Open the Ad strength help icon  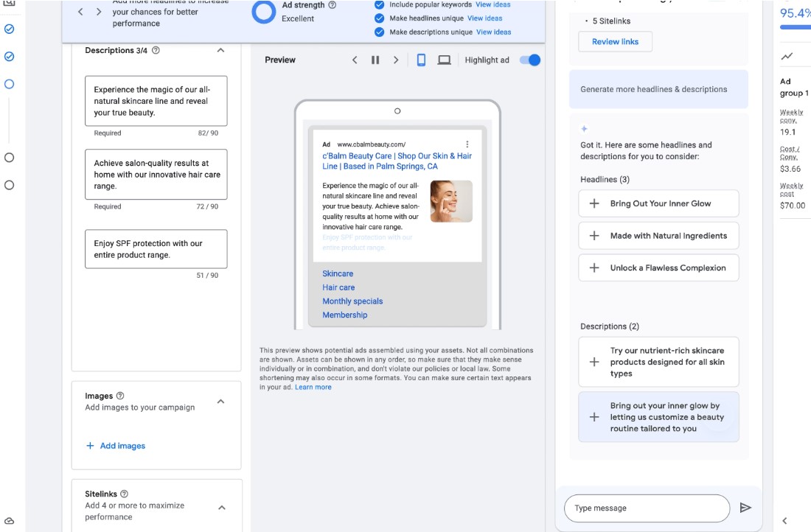click(x=332, y=5)
